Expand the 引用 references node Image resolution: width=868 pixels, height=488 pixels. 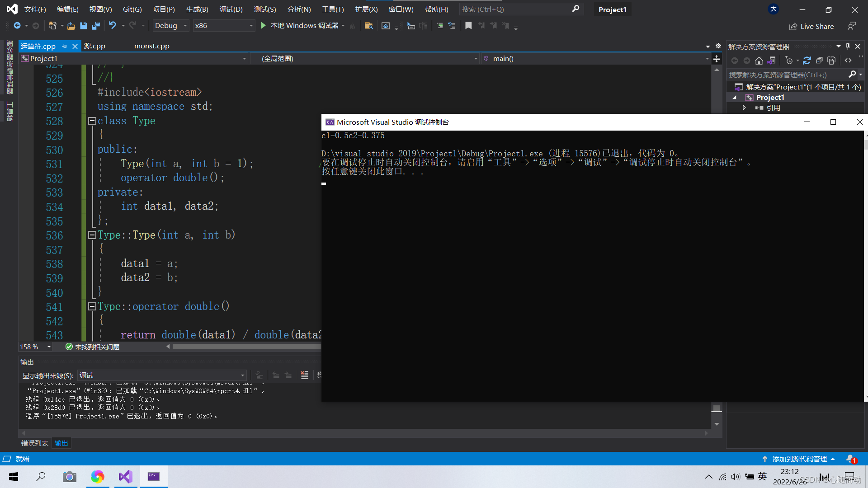744,108
